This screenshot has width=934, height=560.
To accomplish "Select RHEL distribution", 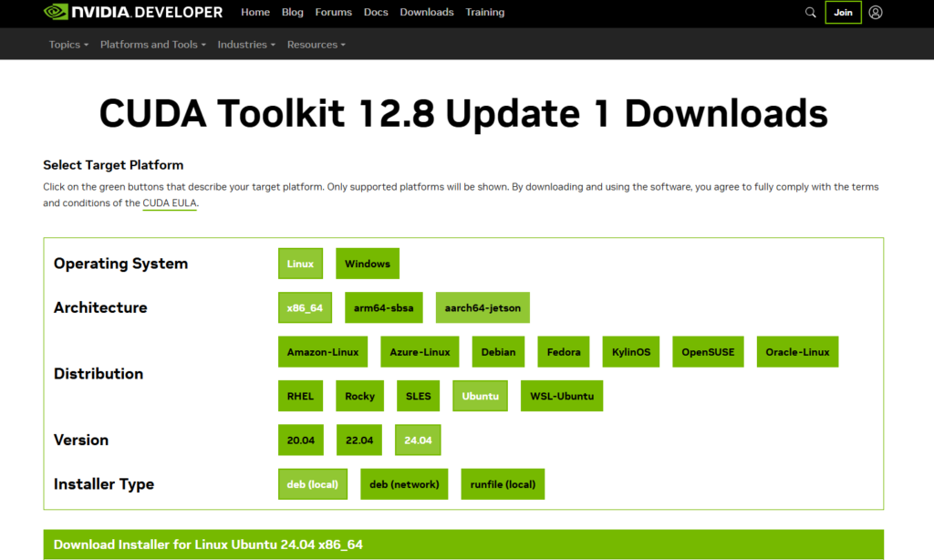I will pyautogui.click(x=300, y=396).
